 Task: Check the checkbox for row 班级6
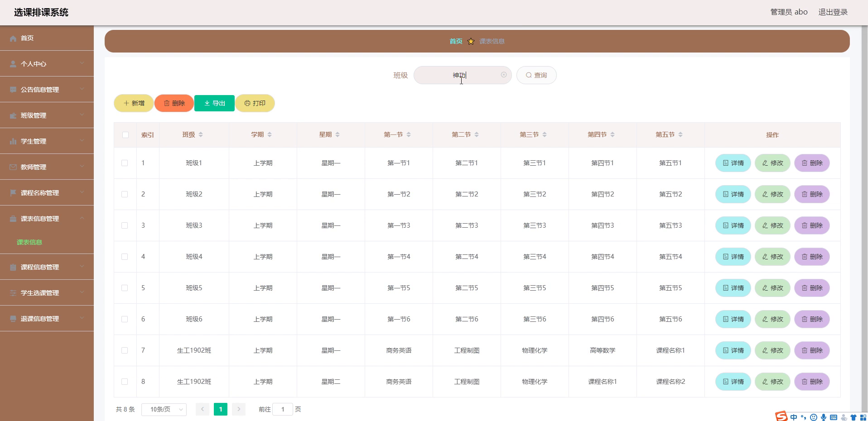pos(125,319)
